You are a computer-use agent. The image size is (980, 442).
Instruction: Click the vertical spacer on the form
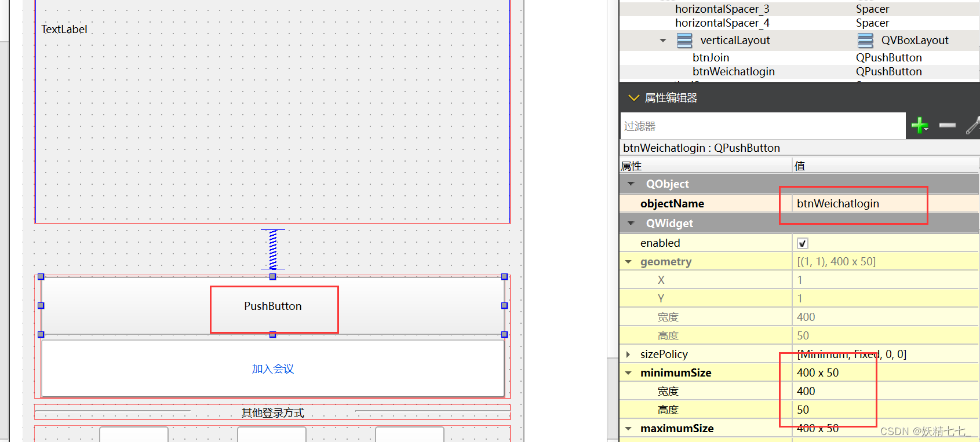(x=273, y=249)
